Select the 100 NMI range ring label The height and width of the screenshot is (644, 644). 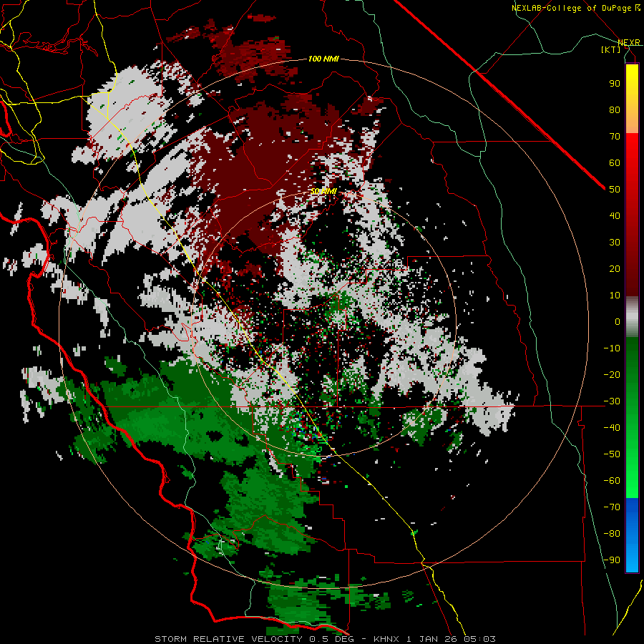pos(323,59)
